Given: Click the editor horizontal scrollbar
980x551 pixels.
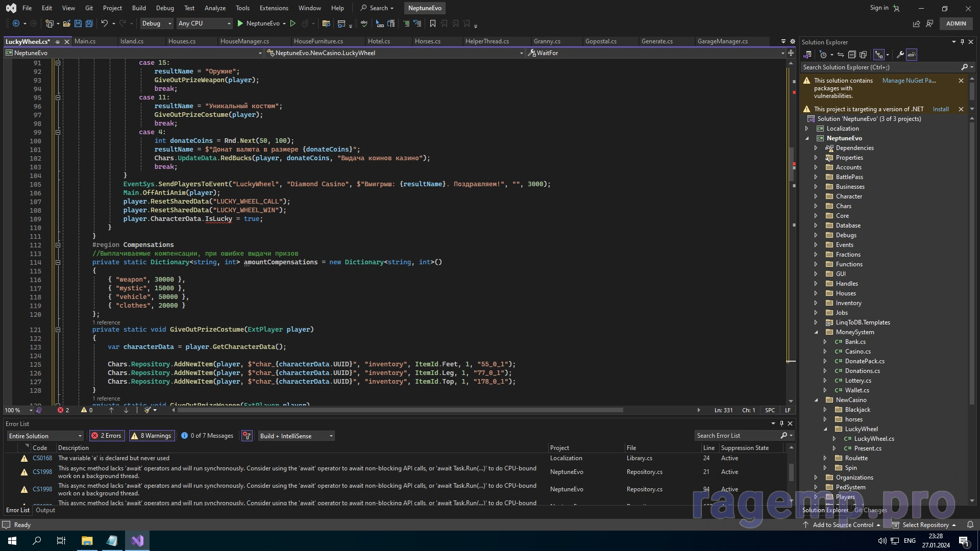Looking at the screenshot, I should point(398,410).
